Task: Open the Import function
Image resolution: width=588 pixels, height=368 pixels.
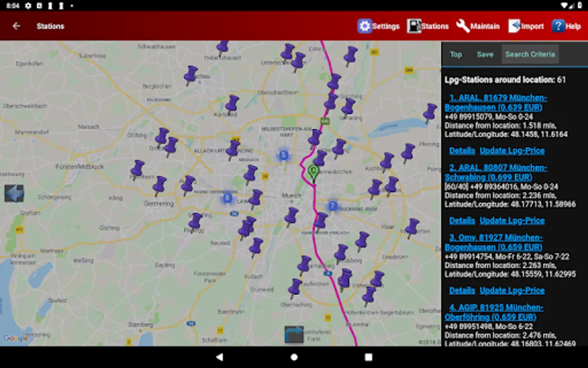Action: (526, 26)
